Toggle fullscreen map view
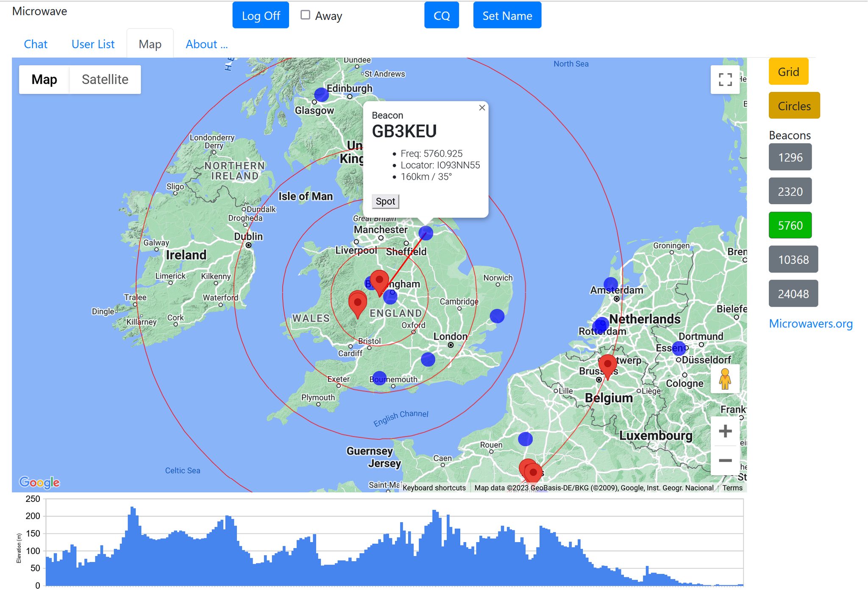 pyautogui.click(x=725, y=80)
